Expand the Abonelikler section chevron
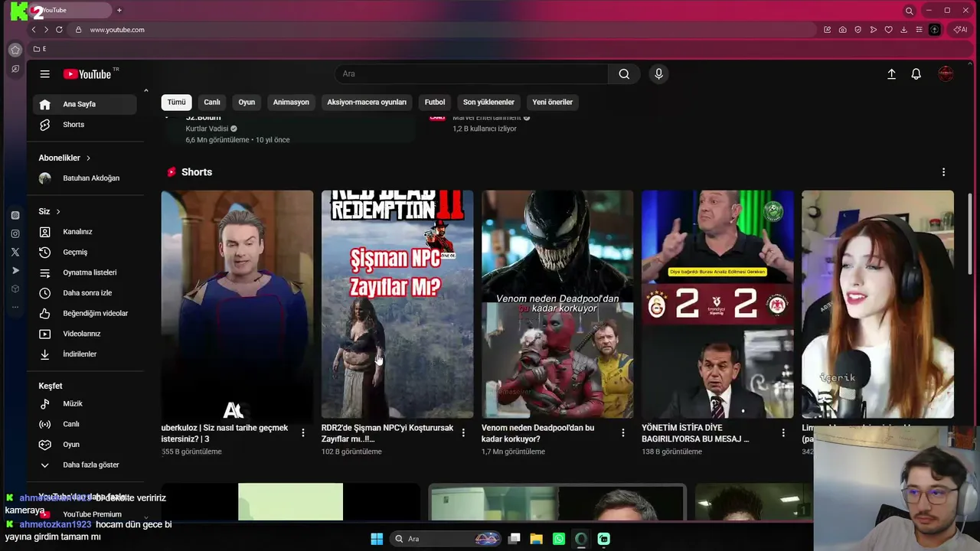Viewport: 980px width, 551px height. (88, 158)
